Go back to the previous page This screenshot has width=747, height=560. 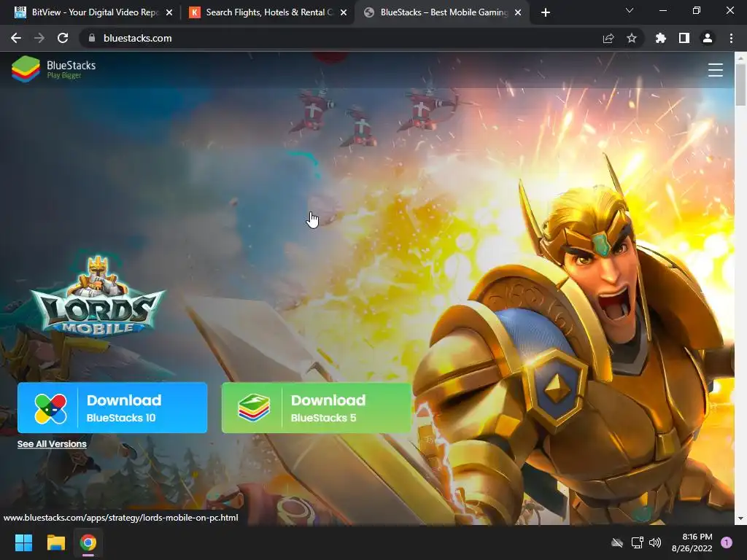pyautogui.click(x=16, y=38)
